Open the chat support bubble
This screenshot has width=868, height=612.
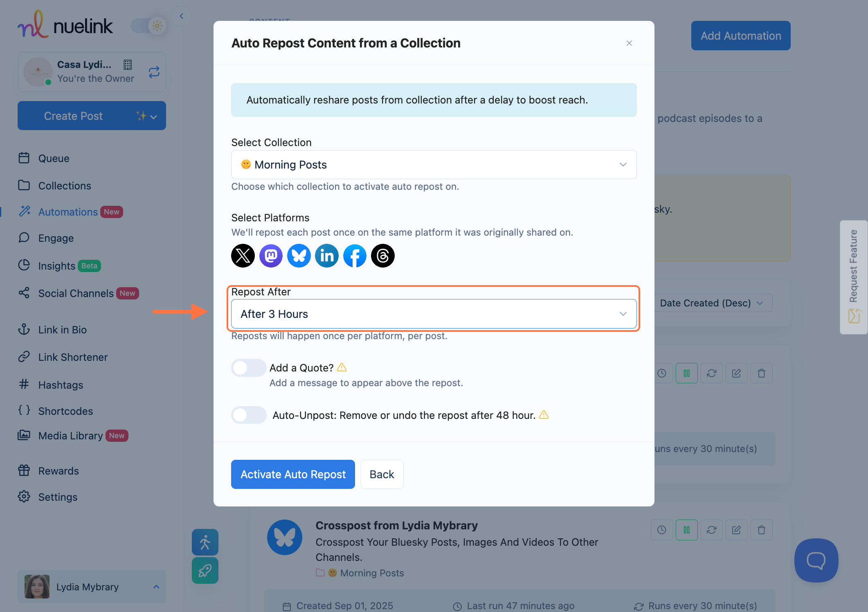click(x=816, y=560)
